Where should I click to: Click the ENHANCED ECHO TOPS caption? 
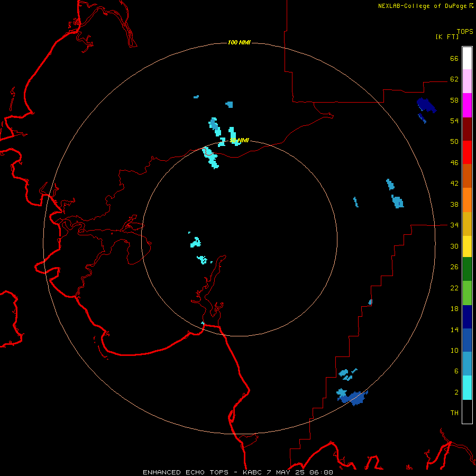click(186, 472)
